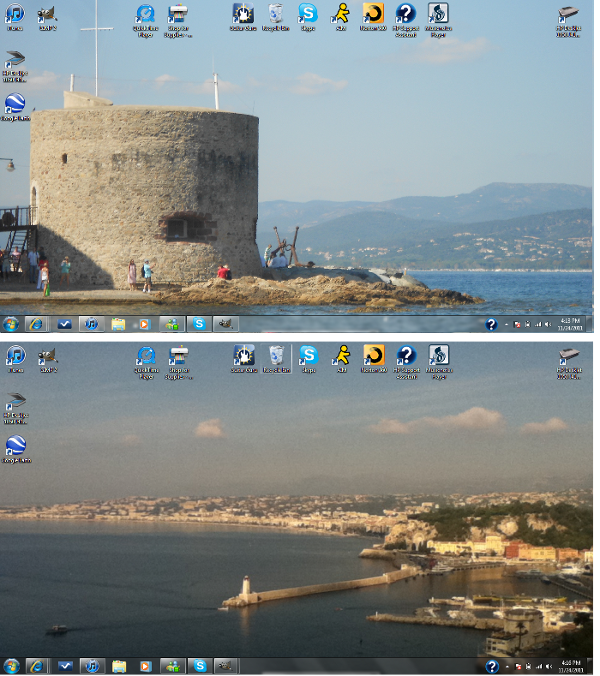Switch to iTunes on harbor desktop taskbar
The width and height of the screenshot is (600, 676).
tap(92, 667)
